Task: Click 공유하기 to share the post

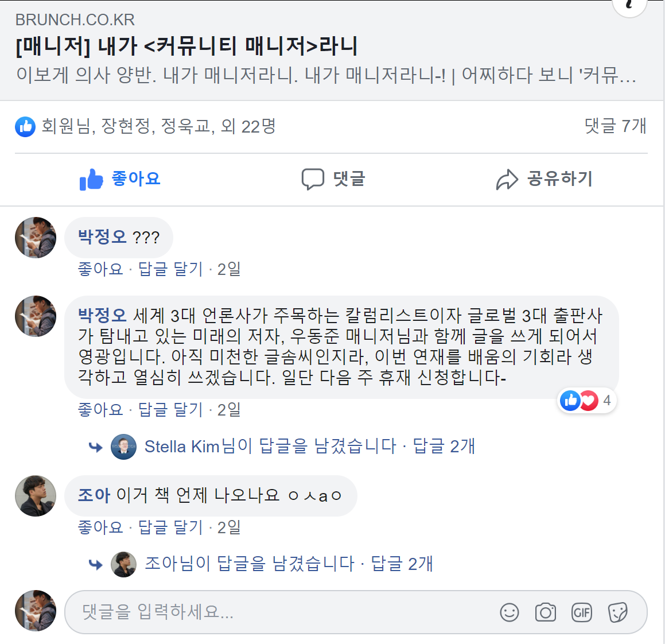Action: (x=553, y=179)
